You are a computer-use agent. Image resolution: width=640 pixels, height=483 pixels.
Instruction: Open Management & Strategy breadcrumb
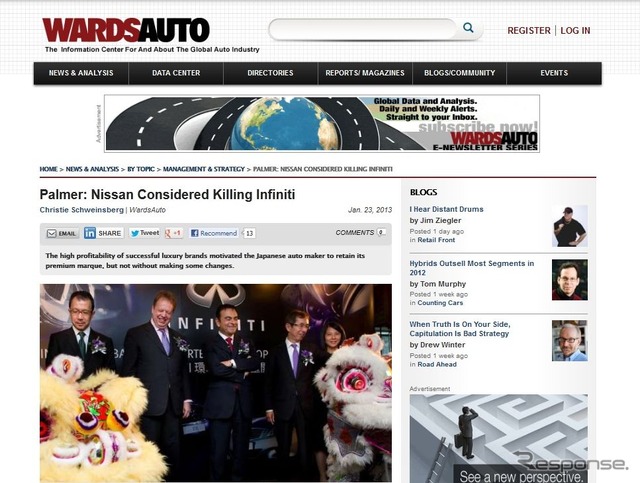pos(204,169)
